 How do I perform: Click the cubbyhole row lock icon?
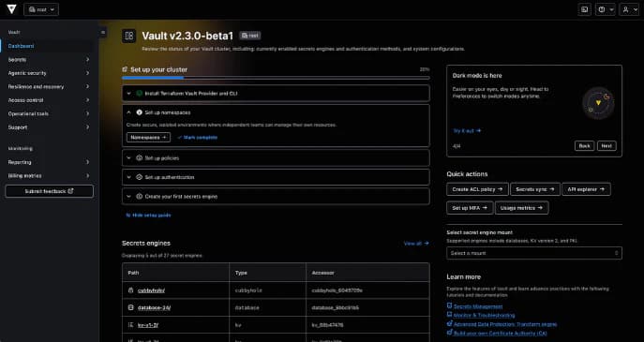(x=130, y=290)
